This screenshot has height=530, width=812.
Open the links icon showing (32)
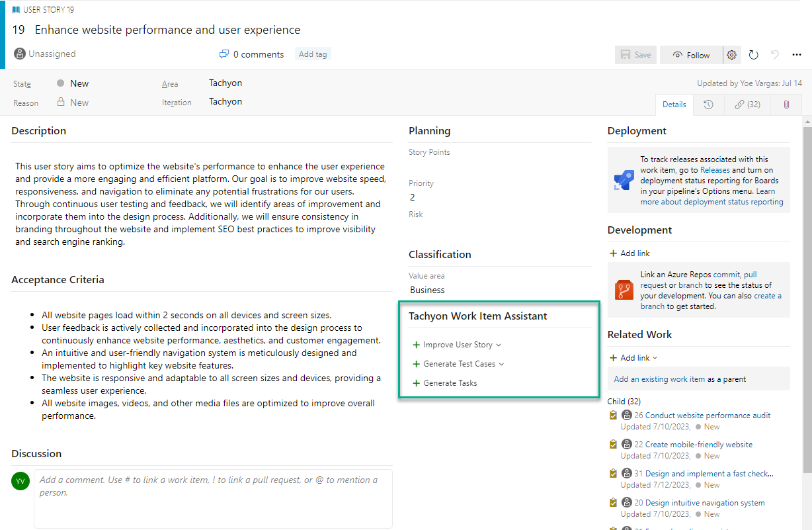[747, 104]
